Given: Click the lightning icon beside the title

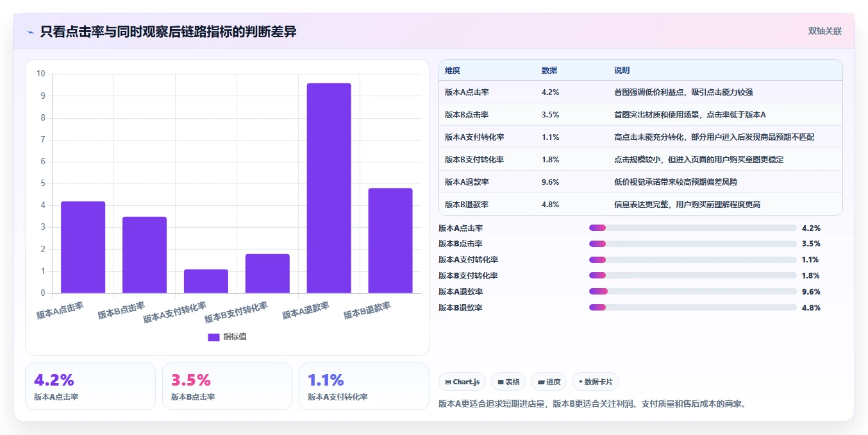Looking at the screenshot, I should coord(30,32).
